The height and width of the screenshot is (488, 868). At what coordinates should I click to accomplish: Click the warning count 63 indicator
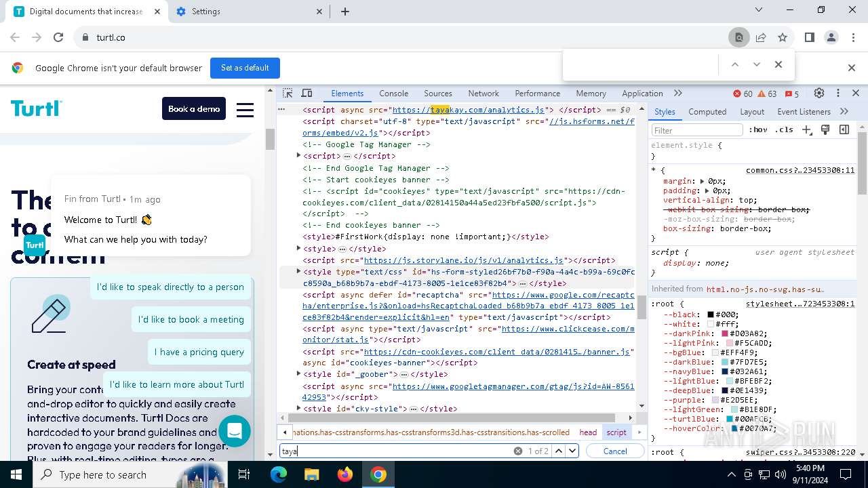767,94
